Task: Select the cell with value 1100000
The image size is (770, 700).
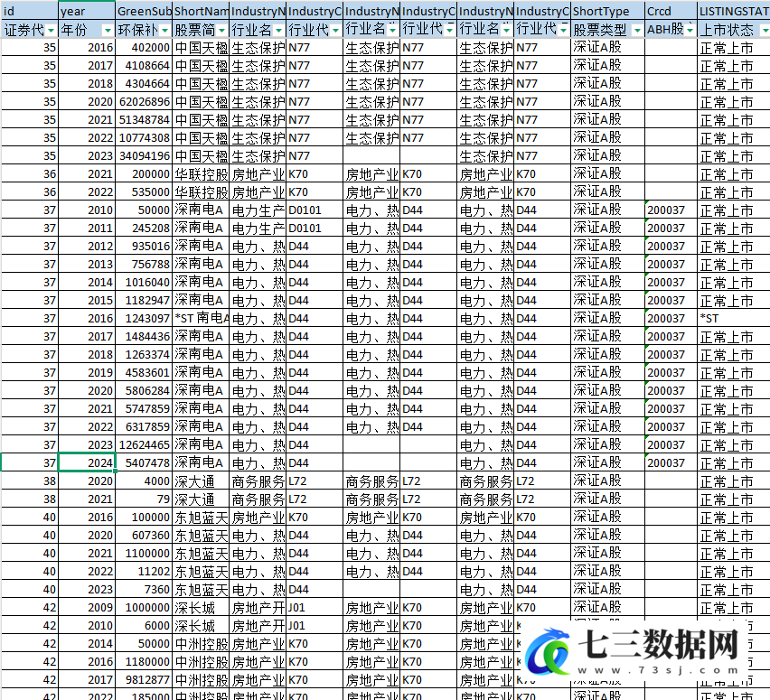Action: pyautogui.click(x=144, y=553)
